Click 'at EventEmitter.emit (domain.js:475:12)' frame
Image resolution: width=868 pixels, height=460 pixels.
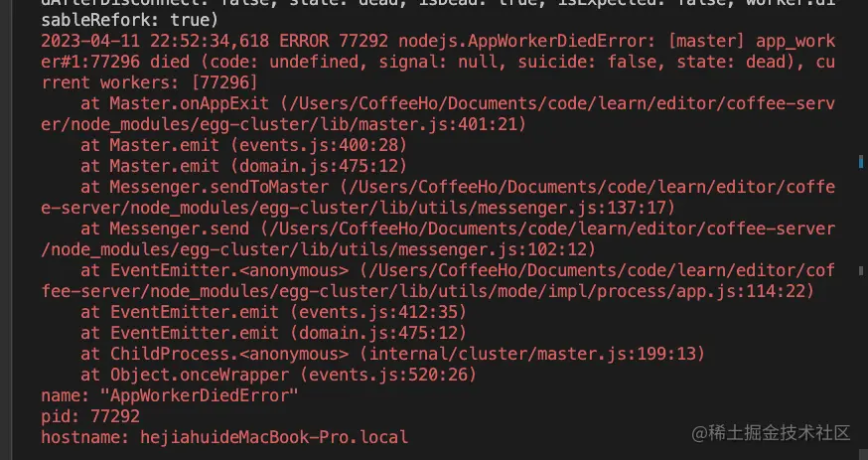273,333
